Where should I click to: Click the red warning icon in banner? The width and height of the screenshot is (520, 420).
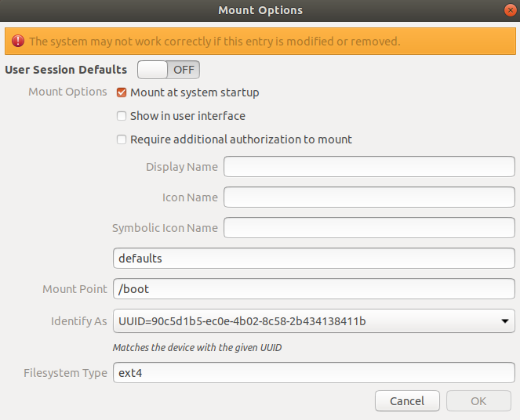click(x=18, y=41)
